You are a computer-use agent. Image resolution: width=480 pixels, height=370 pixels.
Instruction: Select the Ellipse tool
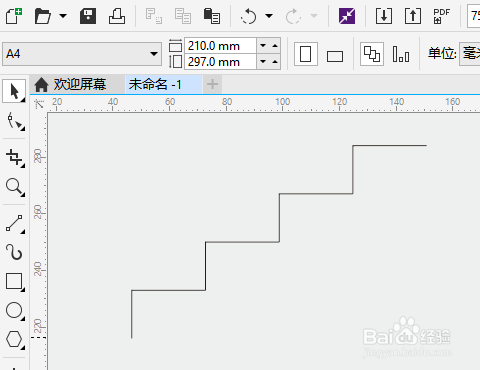15,311
